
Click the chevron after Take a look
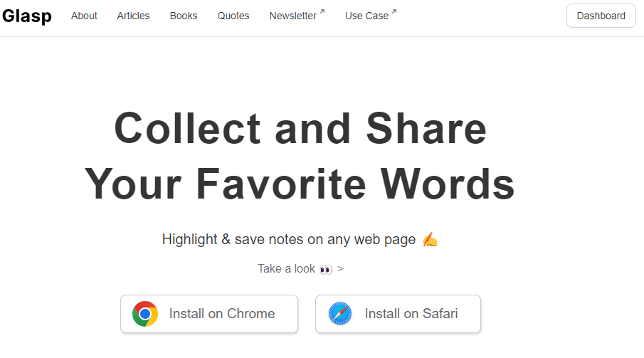pos(340,269)
